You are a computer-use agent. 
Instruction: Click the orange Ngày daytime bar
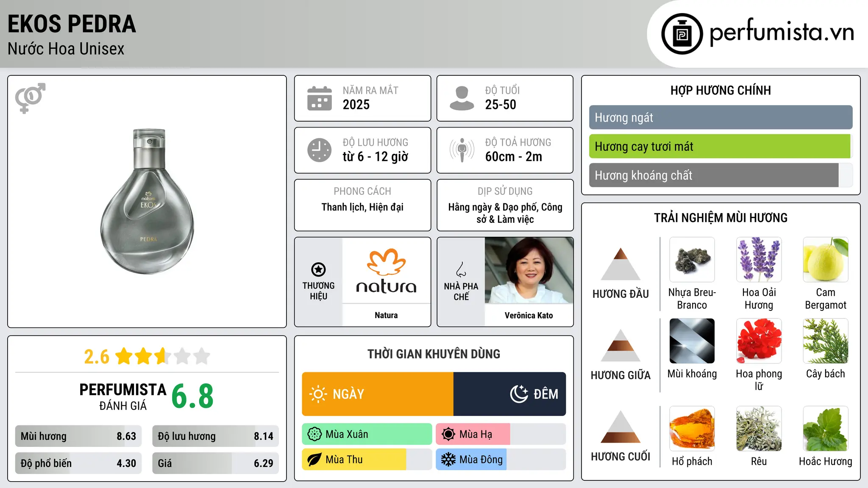[x=378, y=394]
